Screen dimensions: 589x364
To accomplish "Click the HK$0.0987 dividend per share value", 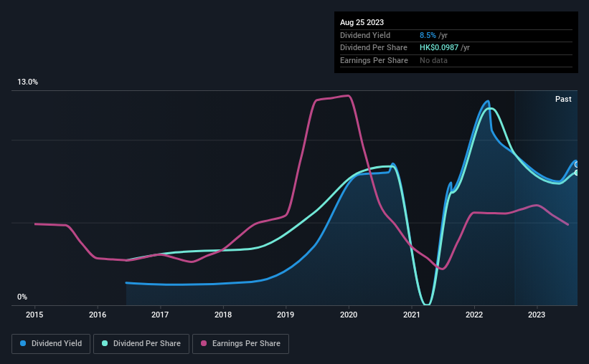I will pyautogui.click(x=439, y=48).
